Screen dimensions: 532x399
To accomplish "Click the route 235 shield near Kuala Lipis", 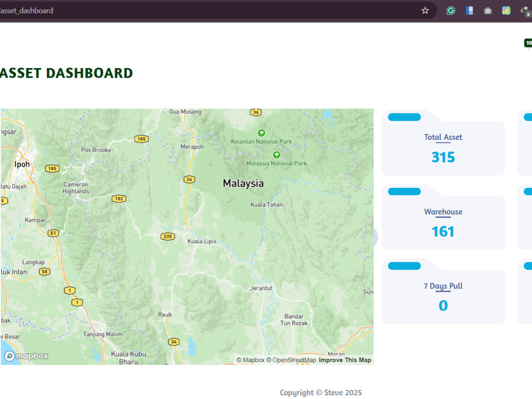I will (168, 236).
